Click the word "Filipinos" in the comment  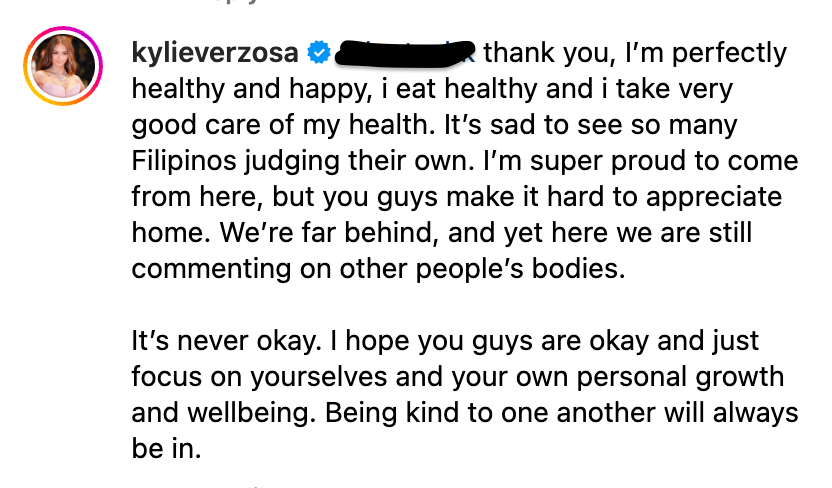184,161
